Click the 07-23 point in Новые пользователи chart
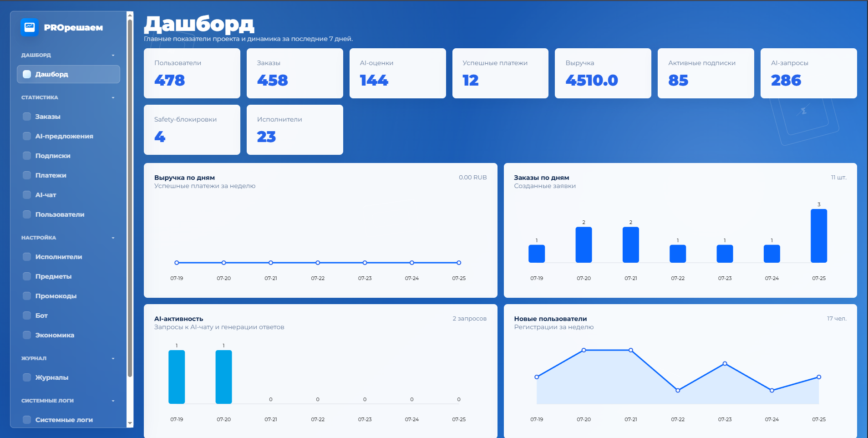 point(725,363)
